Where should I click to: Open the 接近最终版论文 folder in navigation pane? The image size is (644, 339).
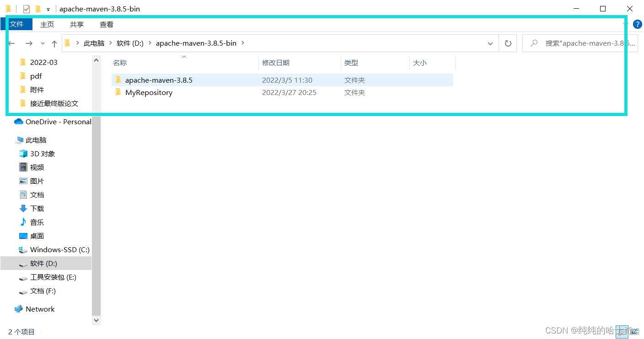pyautogui.click(x=54, y=104)
